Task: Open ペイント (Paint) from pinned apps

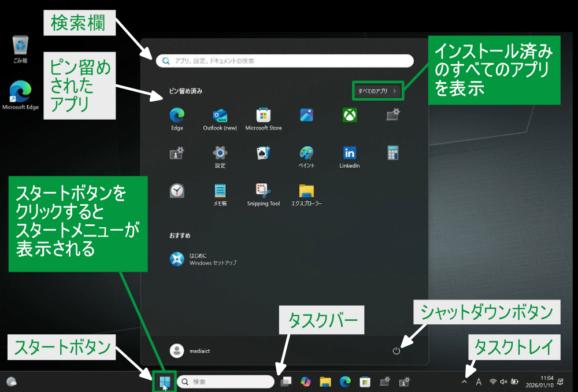Action: pyautogui.click(x=306, y=153)
